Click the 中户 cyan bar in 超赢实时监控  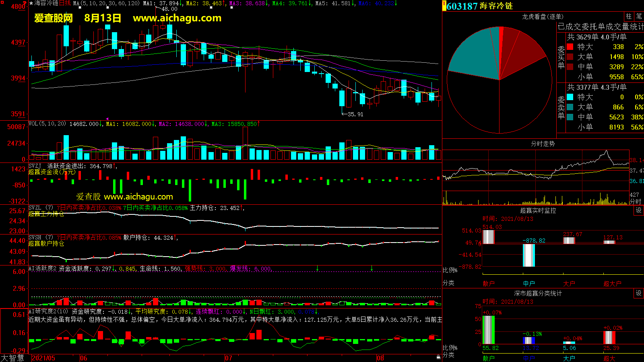pos(528,255)
